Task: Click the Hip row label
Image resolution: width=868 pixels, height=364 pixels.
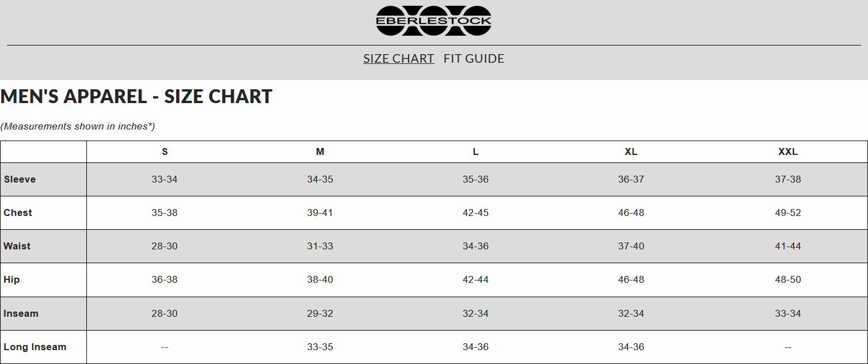Action: 12,280
